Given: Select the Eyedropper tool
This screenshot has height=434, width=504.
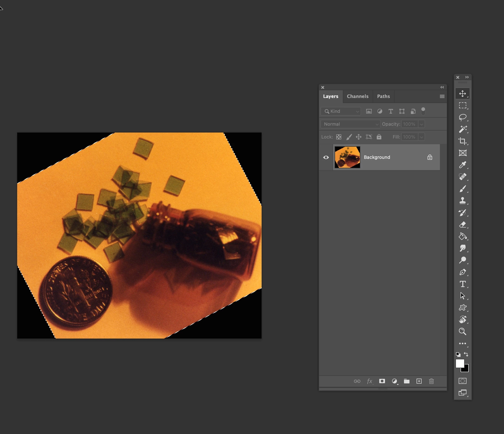Looking at the screenshot, I should (x=462, y=165).
